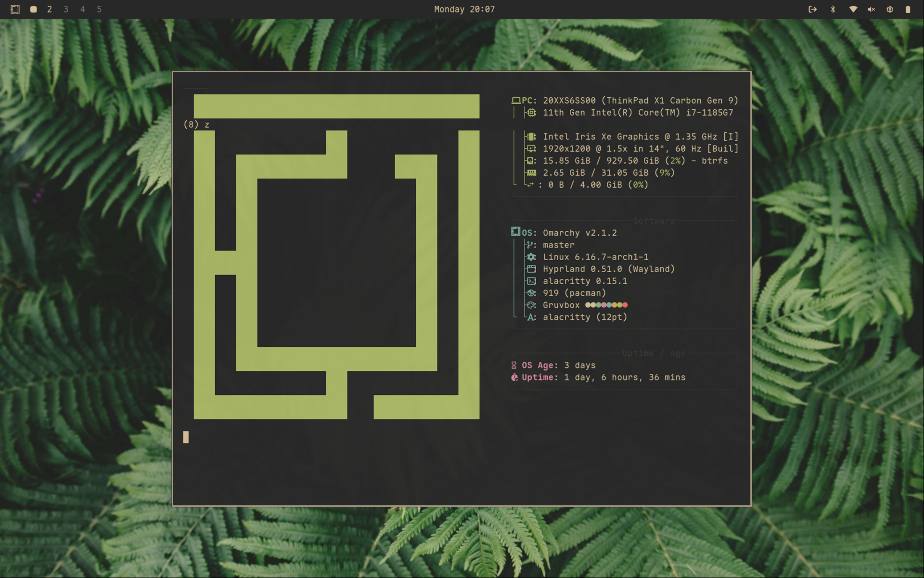Toggle the muted volume icon
This screenshot has width=924, height=578.
[x=871, y=9]
